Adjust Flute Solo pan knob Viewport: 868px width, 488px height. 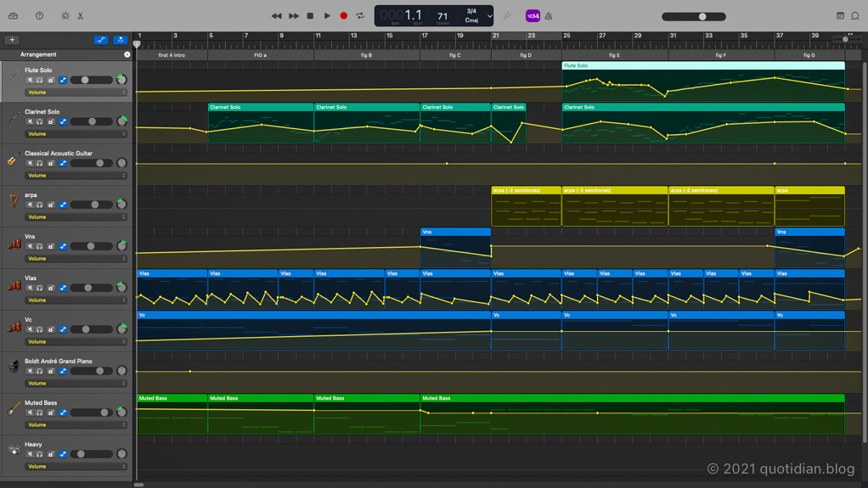tap(121, 80)
